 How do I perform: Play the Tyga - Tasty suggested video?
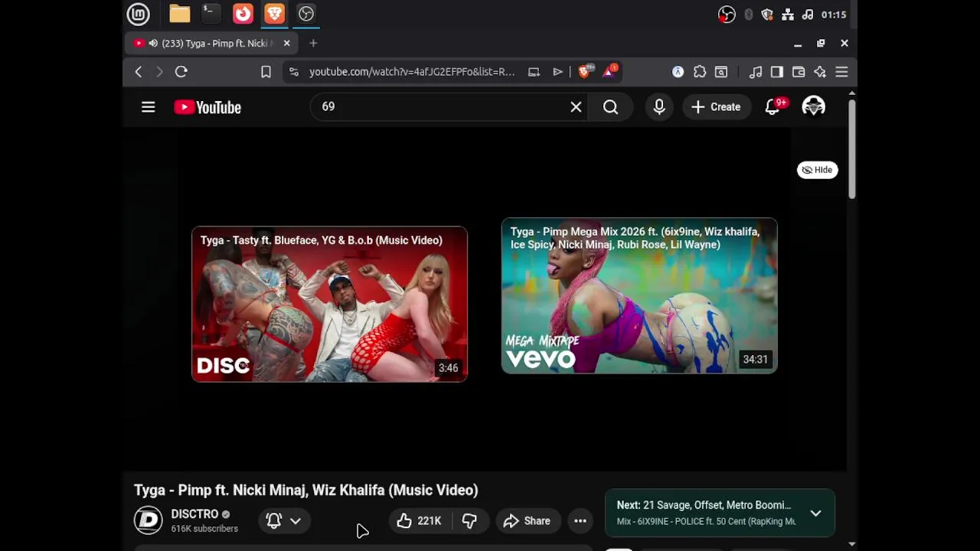tap(329, 304)
